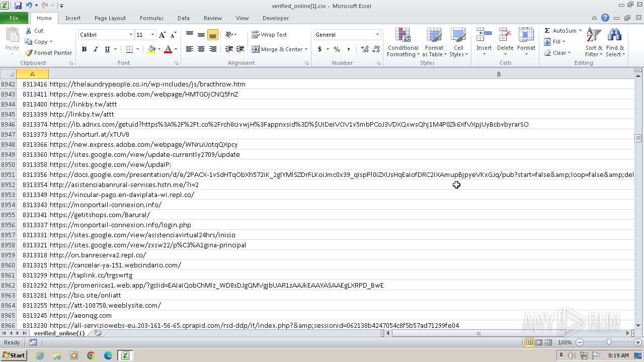Open the Merge & Center dropdown arrow
The image size is (644, 362).
pos(307,49)
